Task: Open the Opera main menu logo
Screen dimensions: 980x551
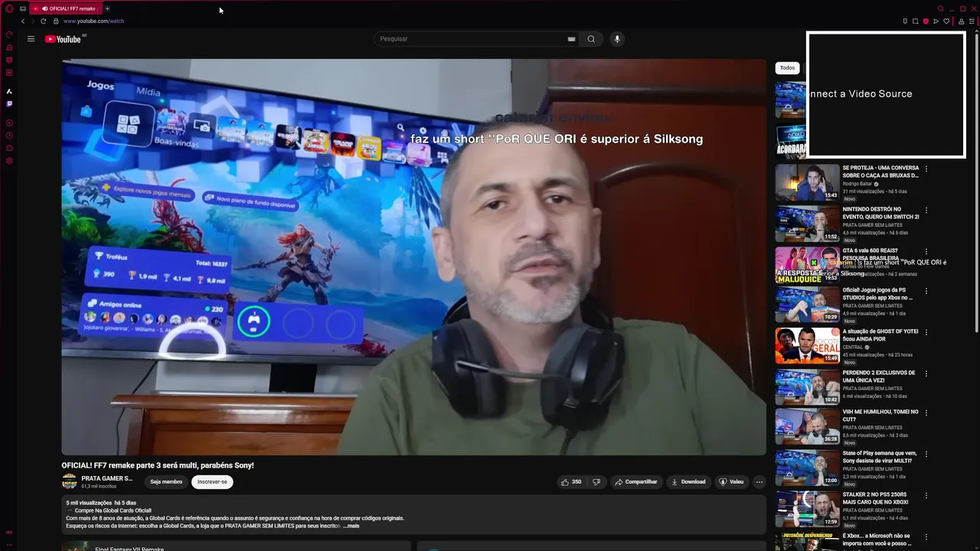Action: coord(9,8)
